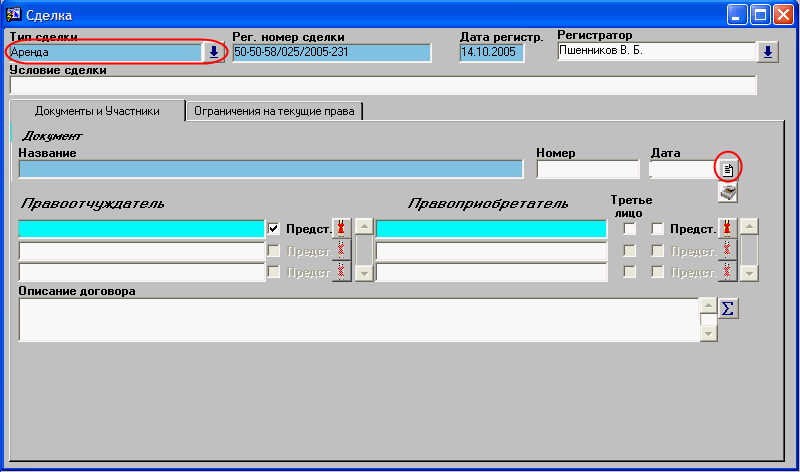Screen dimensions: 800x472
Task: Check Третье лицо checkbox in third row
Action: (630, 272)
